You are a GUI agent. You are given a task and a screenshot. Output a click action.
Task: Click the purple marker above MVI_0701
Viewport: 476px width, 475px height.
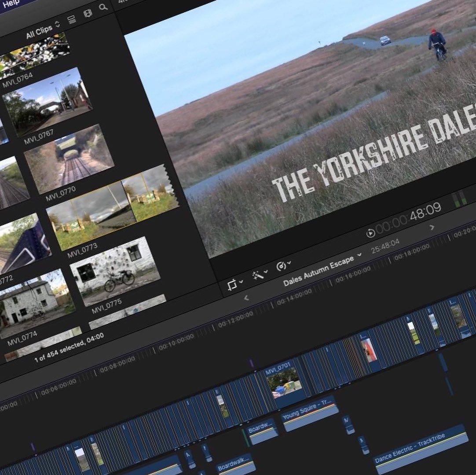(251, 363)
